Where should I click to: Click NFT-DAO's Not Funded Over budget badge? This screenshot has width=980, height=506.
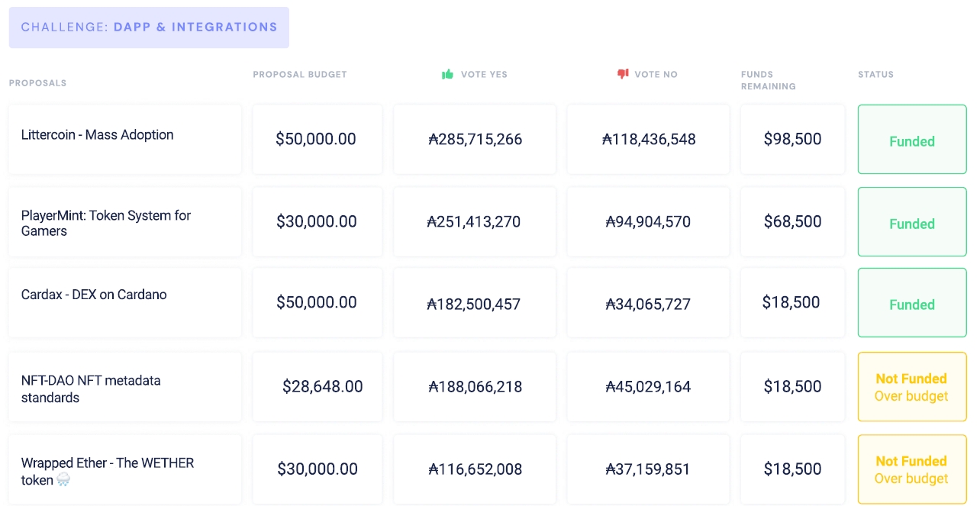click(x=912, y=387)
